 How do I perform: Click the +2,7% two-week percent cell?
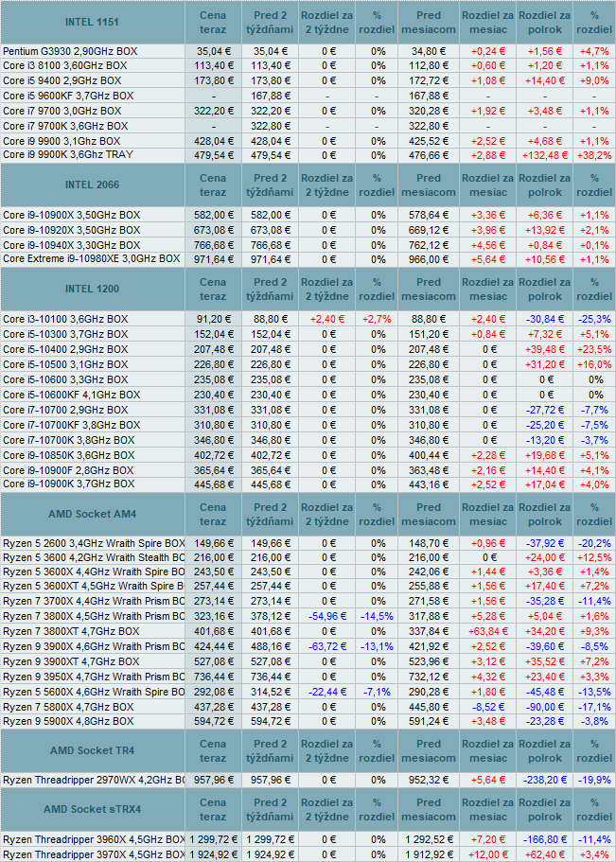[x=377, y=319]
